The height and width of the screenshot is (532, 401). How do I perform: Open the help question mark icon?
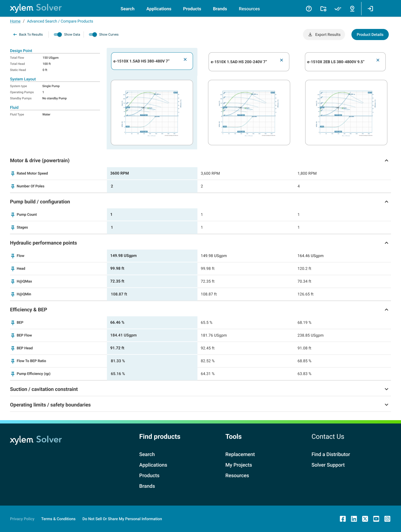309,9
